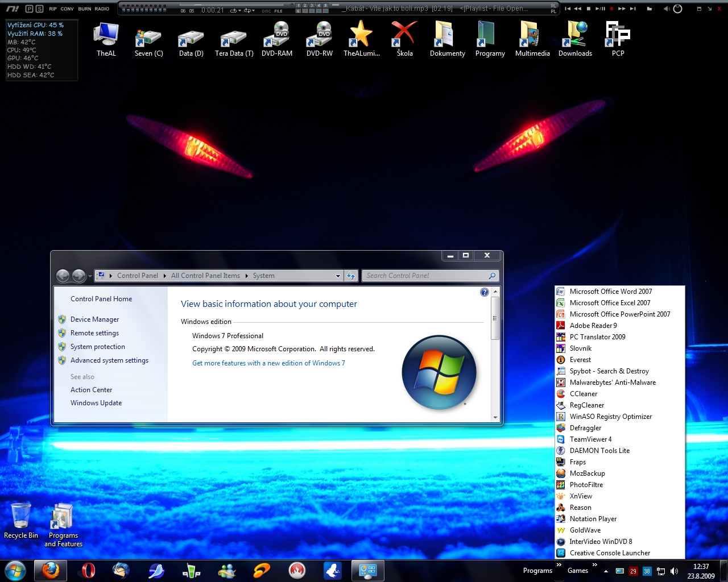
Task: Open the DVD-RW drive shortcut
Action: pos(320,39)
